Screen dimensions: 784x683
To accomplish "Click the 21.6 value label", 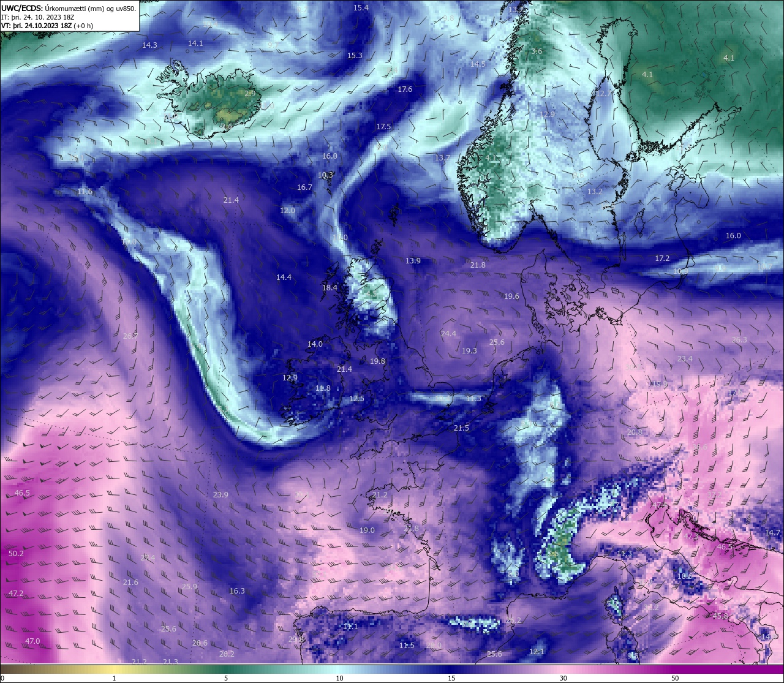I will click(x=130, y=583).
